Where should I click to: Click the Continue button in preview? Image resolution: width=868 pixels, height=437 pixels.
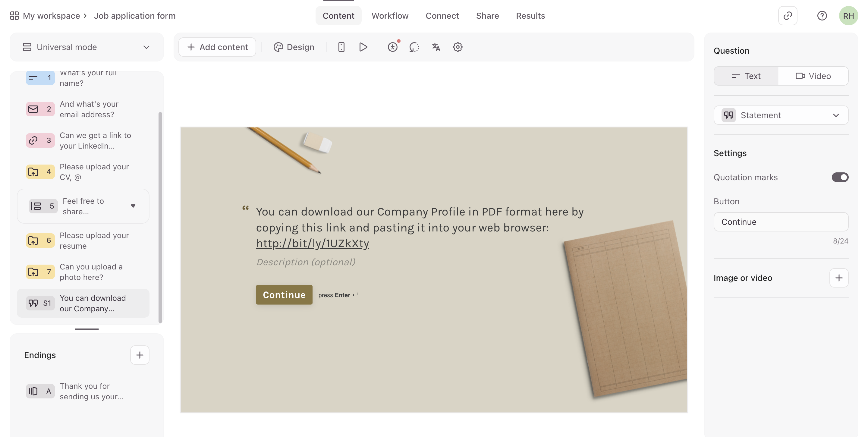point(284,295)
